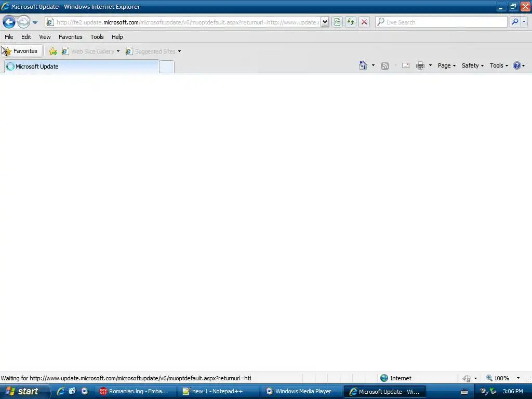Click the Microsoft Update taskbar button
The image size is (532, 399).
tap(385, 392)
